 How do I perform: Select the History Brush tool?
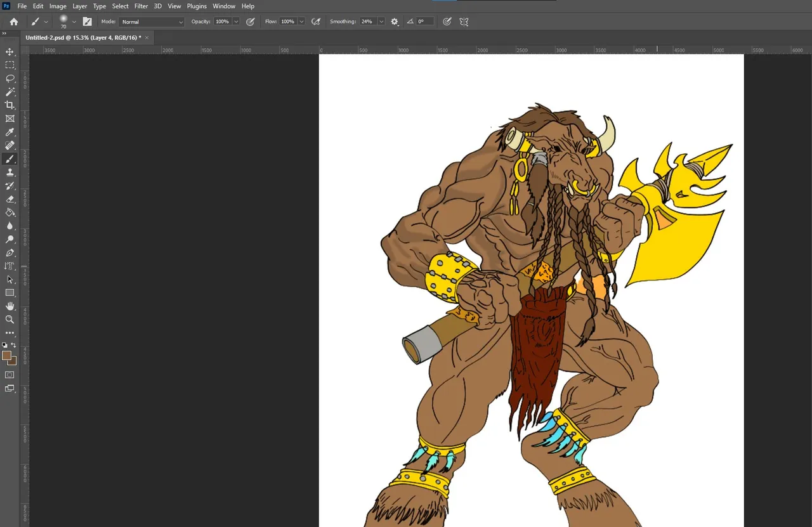coord(10,186)
